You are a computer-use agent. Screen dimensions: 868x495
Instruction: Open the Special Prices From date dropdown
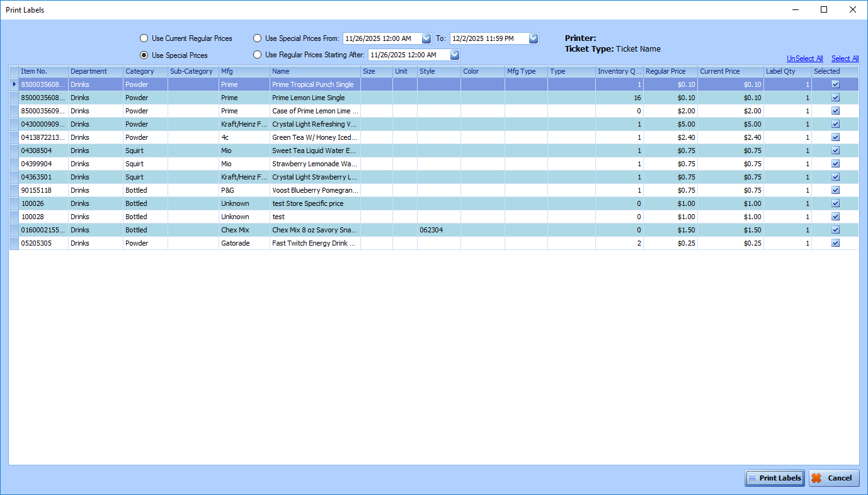tap(426, 38)
